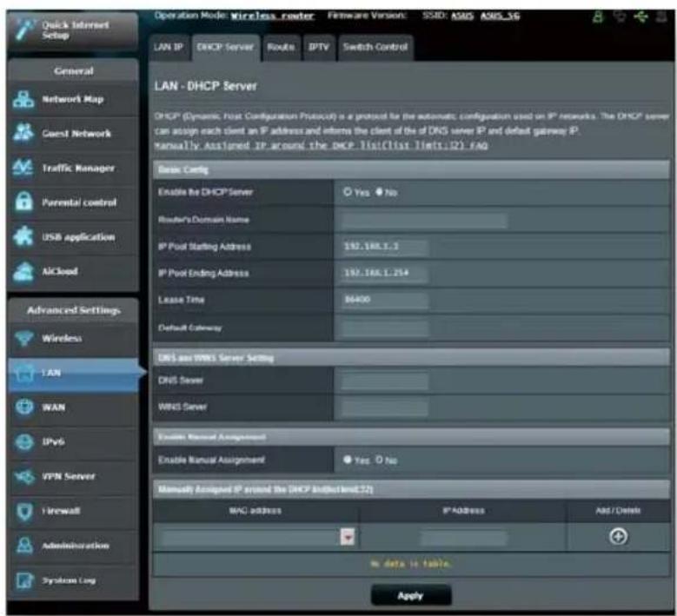Open Guest Network menu item
Viewport: 677px width, 616px height.
[x=73, y=134]
